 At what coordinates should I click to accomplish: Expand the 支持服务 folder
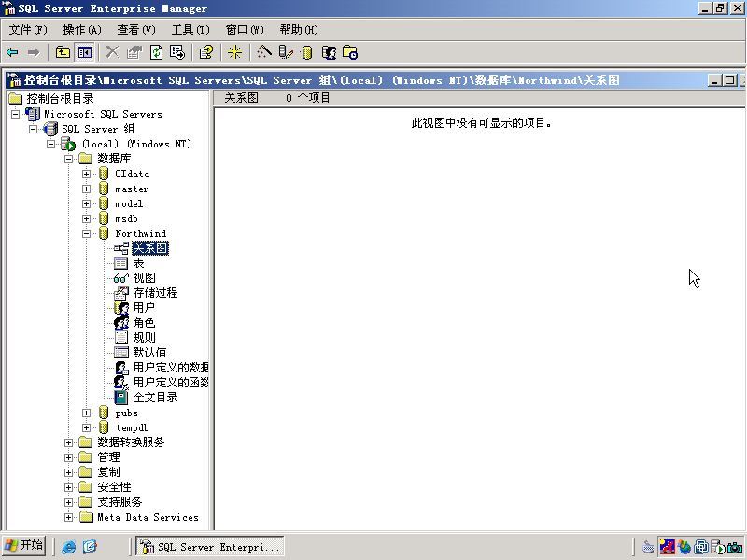click(68, 502)
